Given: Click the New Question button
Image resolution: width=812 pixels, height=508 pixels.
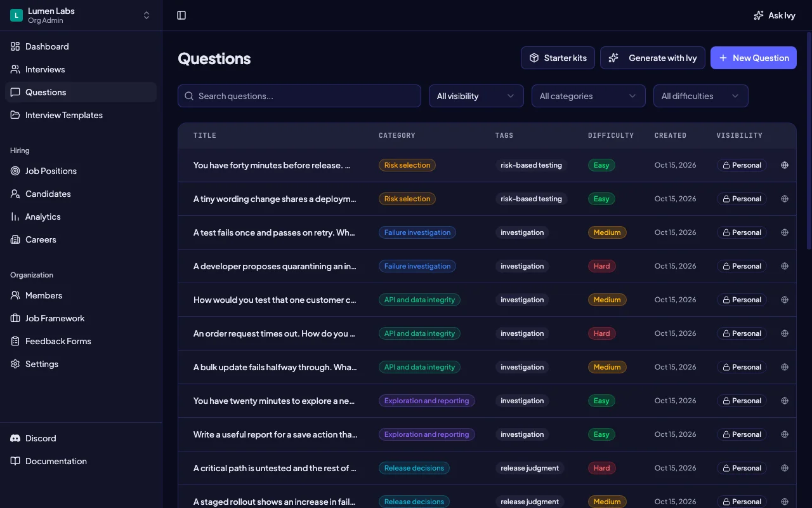Looking at the screenshot, I should [x=754, y=58].
